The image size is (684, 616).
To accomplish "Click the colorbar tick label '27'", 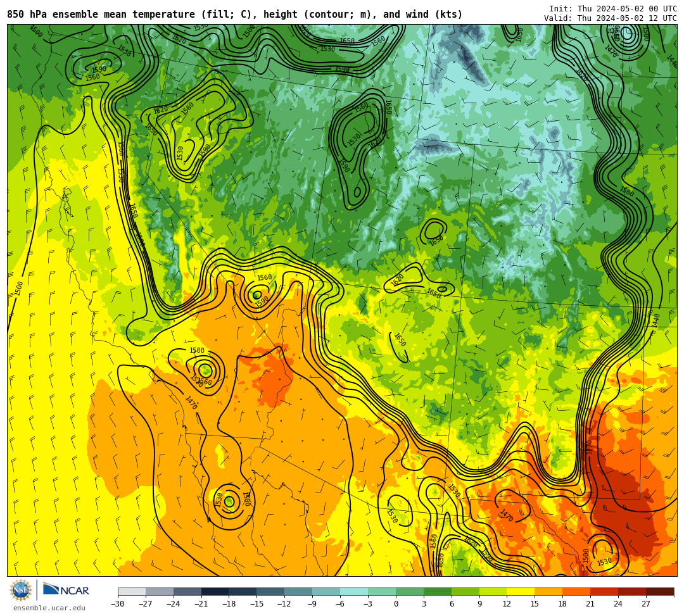I will (x=646, y=604).
